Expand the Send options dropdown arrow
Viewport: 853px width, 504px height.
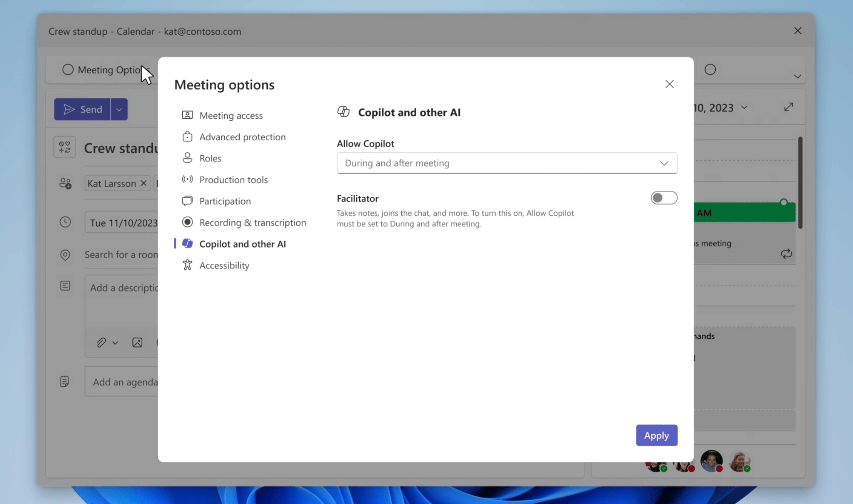click(119, 110)
